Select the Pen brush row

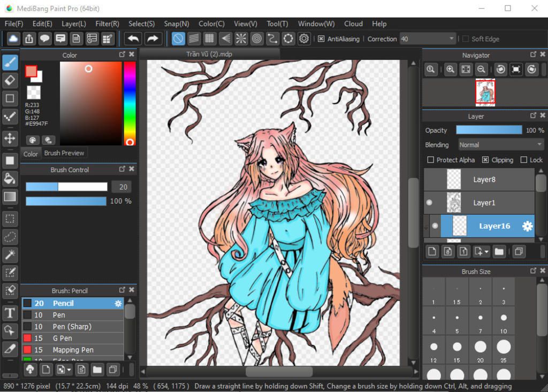pos(73,315)
